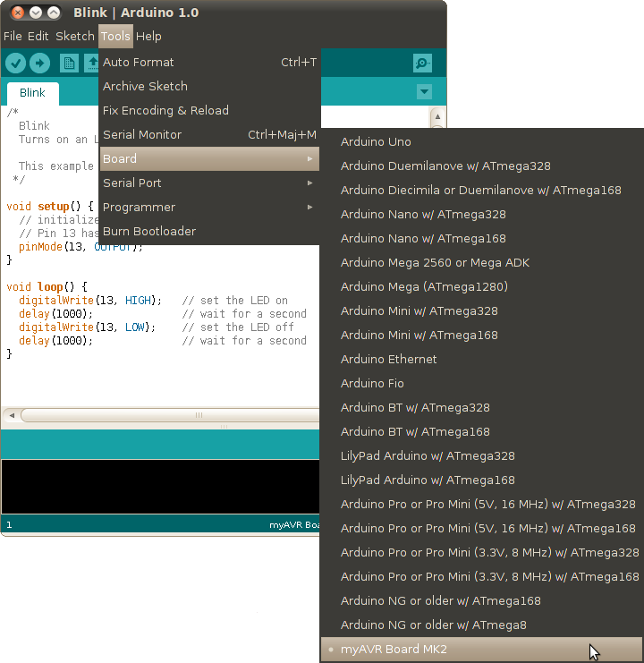The image size is (644, 663).
Task: Click 'digitalWrite(13, LOW);' in the editor
Action: [87, 327]
